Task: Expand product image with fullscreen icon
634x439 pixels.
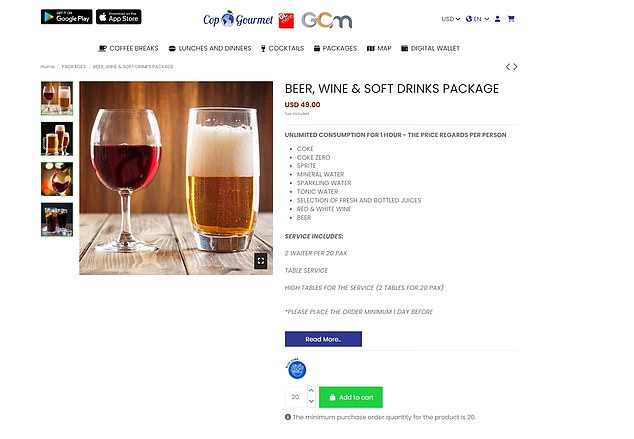Action: pyautogui.click(x=260, y=260)
